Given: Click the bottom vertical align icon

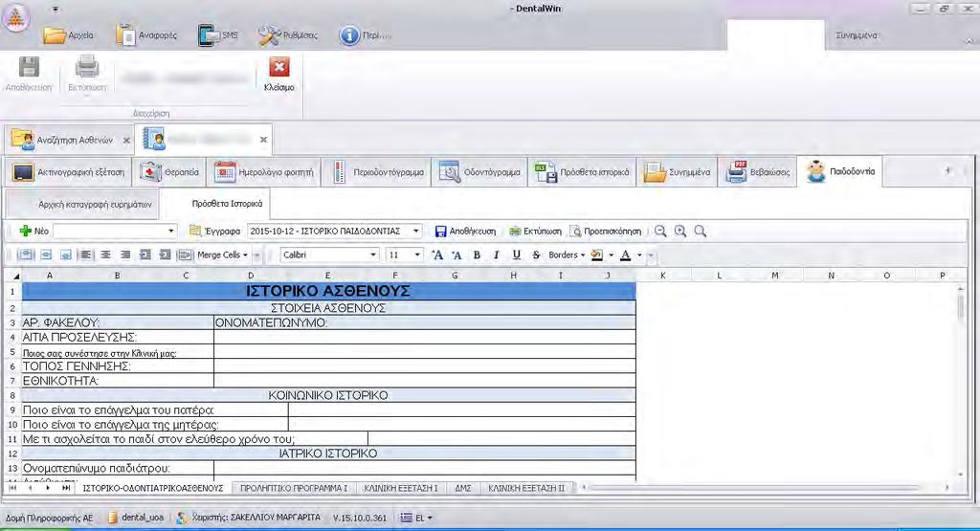Looking at the screenshot, I should pyautogui.click(x=66, y=254).
